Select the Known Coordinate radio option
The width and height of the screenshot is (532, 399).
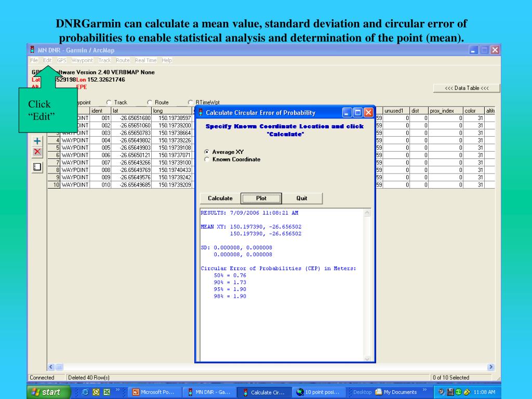point(207,159)
